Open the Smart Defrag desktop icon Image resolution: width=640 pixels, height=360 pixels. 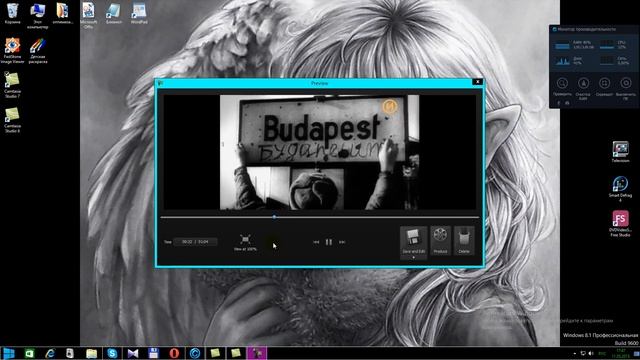click(x=620, y=189)
